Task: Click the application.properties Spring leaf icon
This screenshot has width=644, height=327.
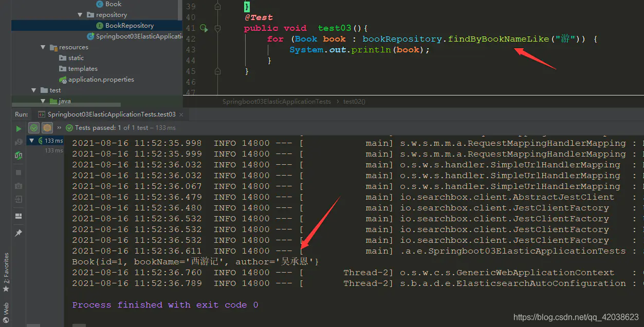Action: coord(63,80)
